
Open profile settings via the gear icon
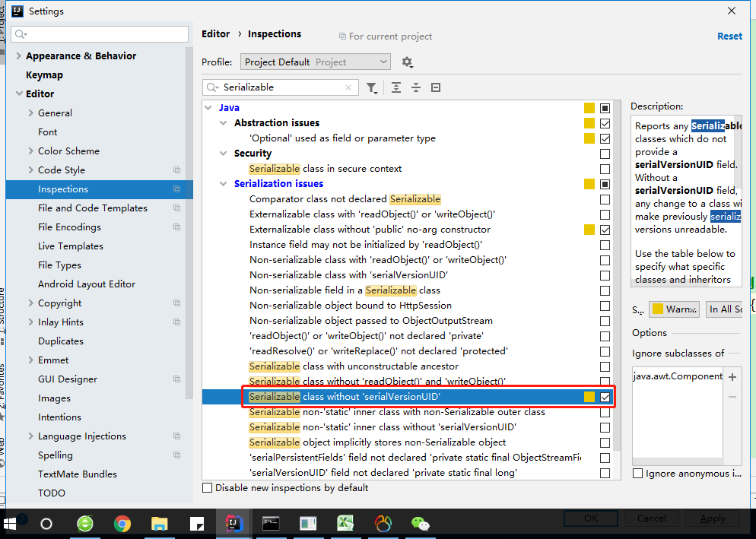(408, 62)
